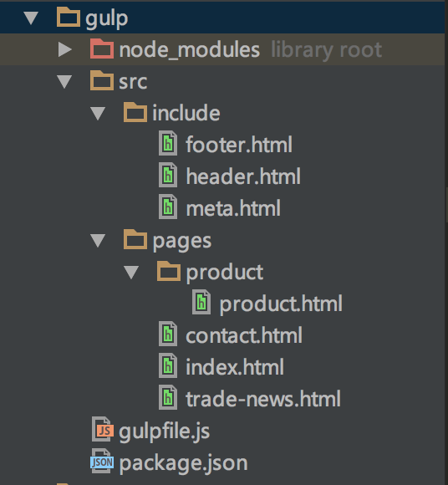The height and width of the screenshot is (485, 448).
Task: Select the gulp project root label
Action: (x=107, y=19)
